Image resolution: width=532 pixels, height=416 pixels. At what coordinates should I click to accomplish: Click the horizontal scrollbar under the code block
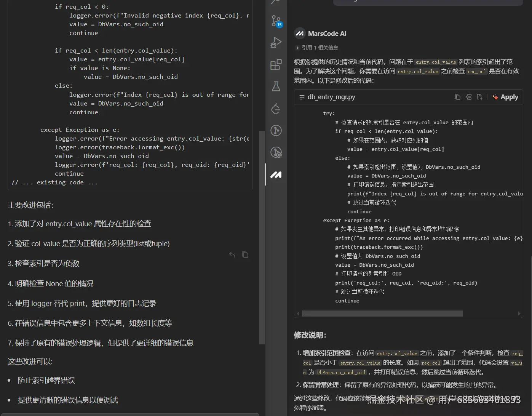coord(382,314)
